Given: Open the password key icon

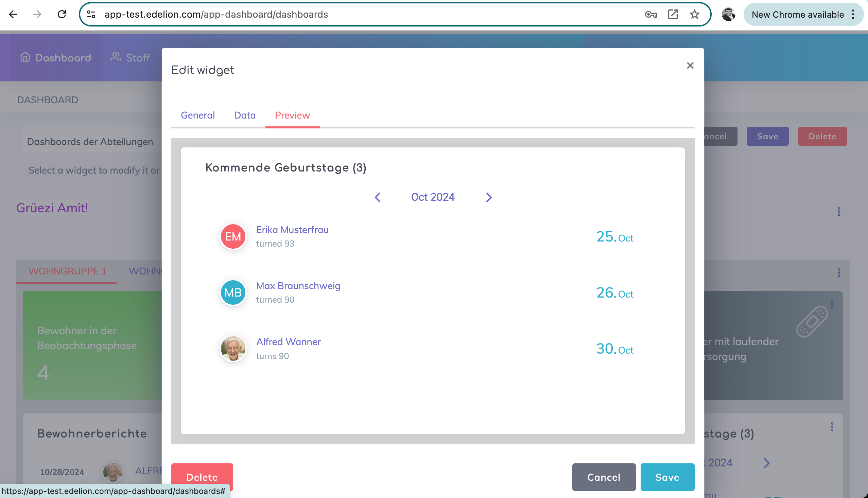Looking at the screenshot, I should point(650,14).
